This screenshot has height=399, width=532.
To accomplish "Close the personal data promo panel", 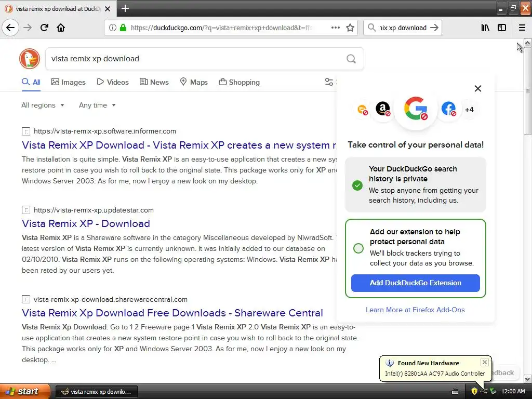I will tap(478, 88).
